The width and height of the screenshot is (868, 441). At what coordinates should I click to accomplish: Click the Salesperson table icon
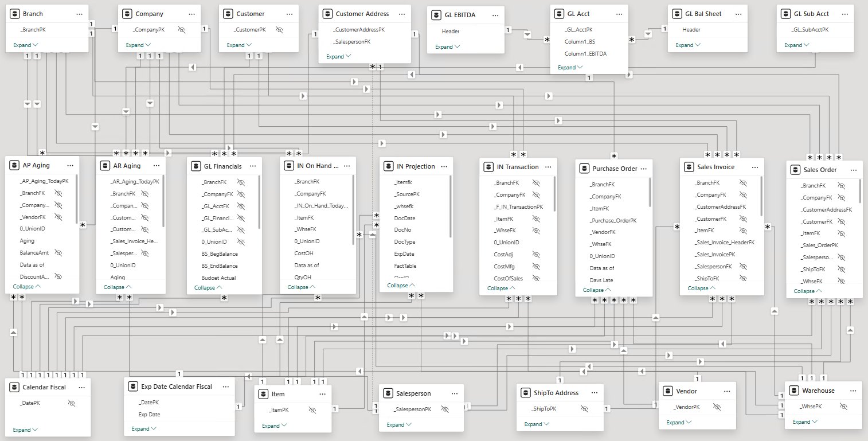pos(388,393)
